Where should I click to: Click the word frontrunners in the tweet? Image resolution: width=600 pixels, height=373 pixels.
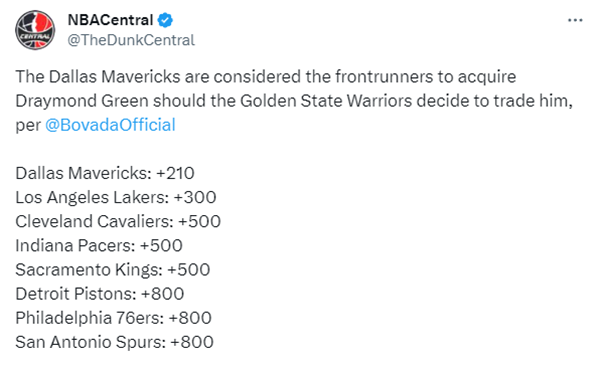point(384,77)
